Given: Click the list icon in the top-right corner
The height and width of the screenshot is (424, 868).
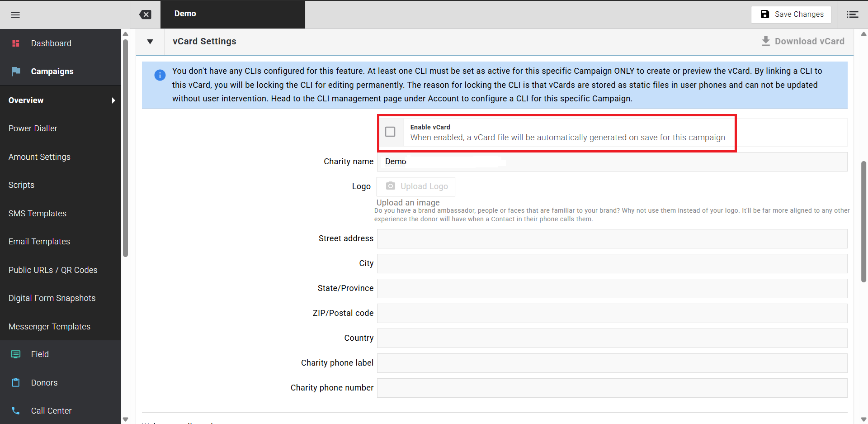Looking at the screenshot, I should [852, 14].
